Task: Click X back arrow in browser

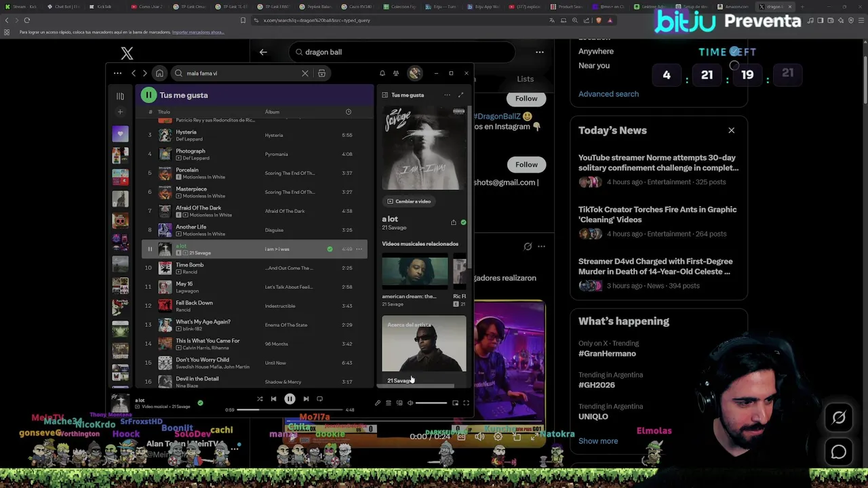Action: click(x=263, y=52)
